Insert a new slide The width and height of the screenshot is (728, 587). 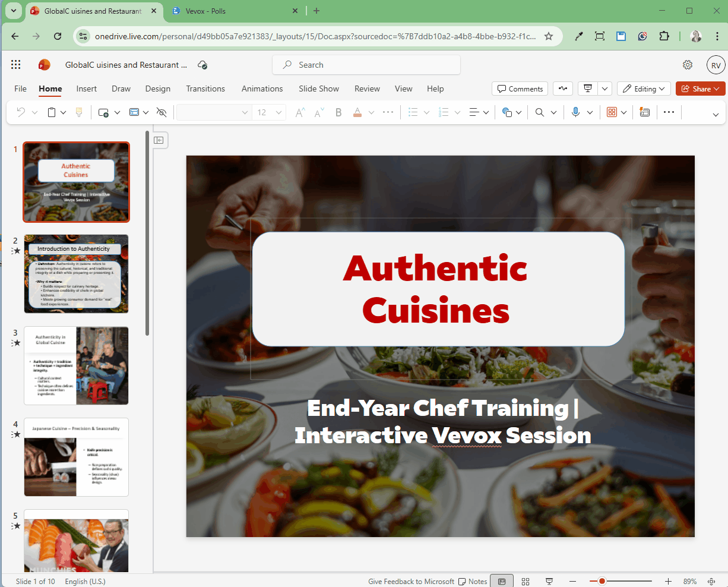pyautogui.click(x=105, y=112)
